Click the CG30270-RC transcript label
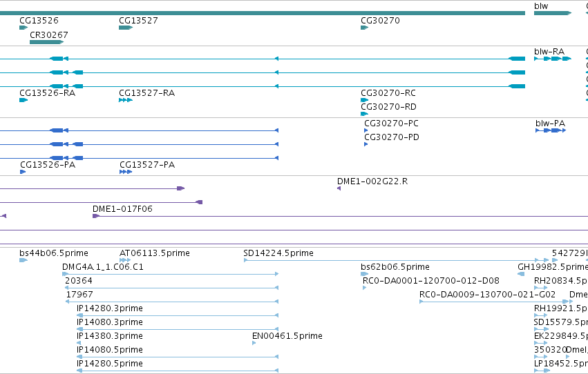The image size is (588, 374). 388,93
